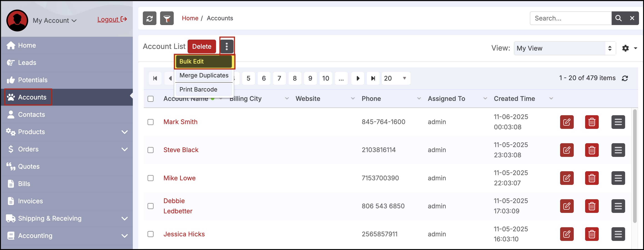Choose Merge Duplicates from the menu
The height and width of the screenshot is (250, 644).
pyautogui.click(x=204, y=75)
